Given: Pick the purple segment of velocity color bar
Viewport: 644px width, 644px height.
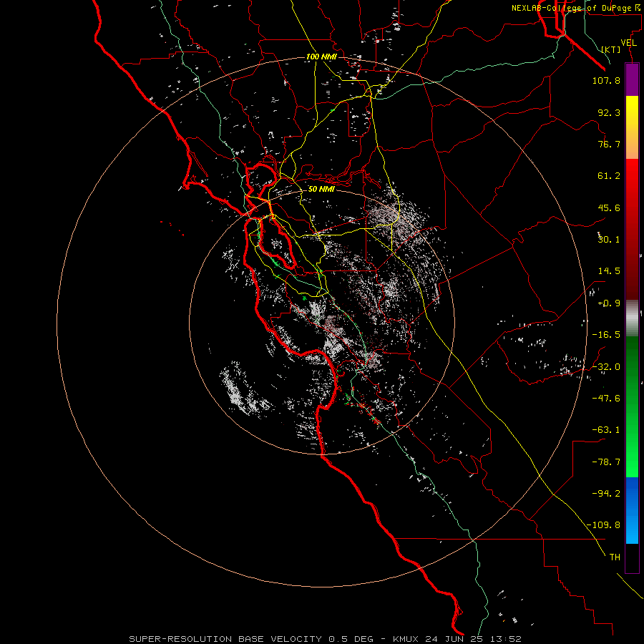Looking at the screenshot, I should click(x=632, y=79).
